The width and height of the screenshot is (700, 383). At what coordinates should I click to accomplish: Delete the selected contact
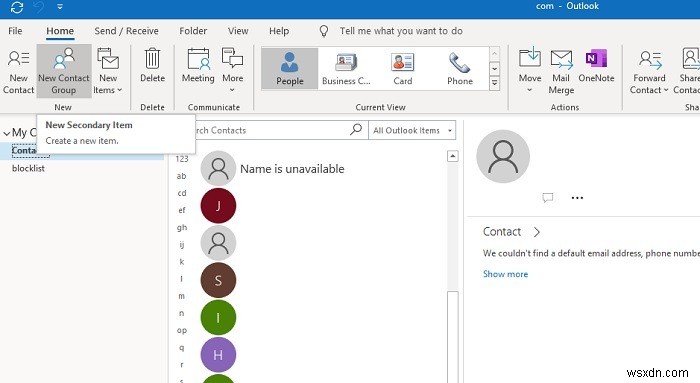point(152,66)
